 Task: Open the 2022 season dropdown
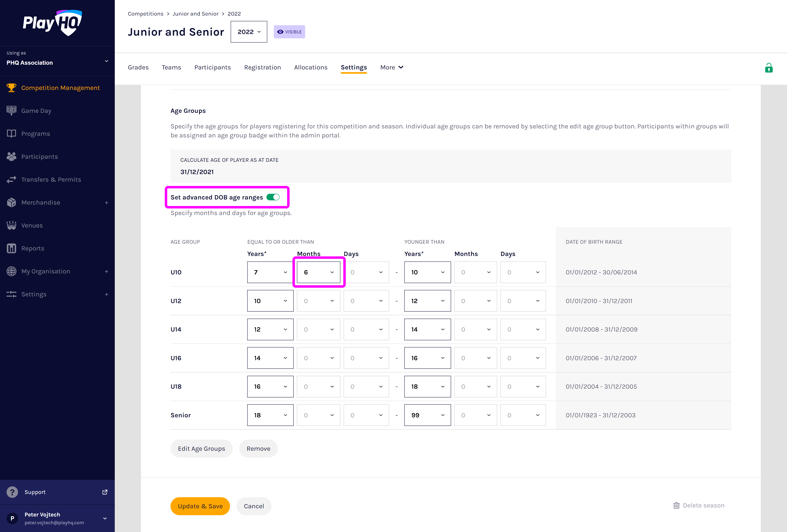coord(249,32)
